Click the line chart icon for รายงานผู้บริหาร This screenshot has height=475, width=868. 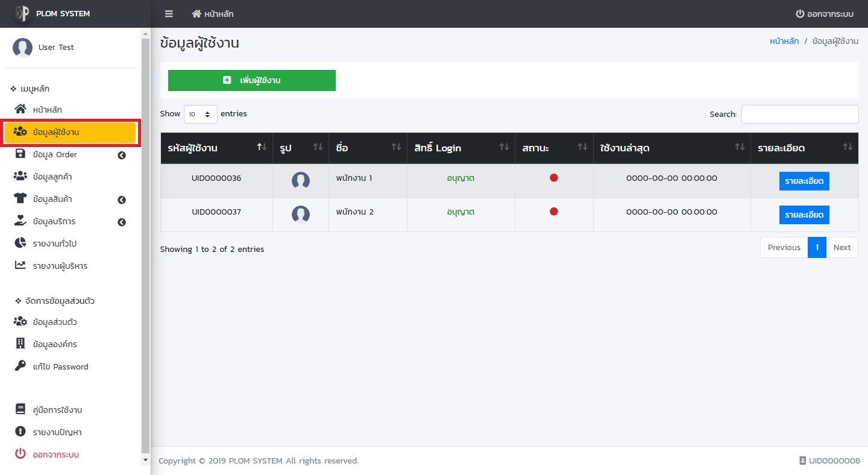[20, 265]
